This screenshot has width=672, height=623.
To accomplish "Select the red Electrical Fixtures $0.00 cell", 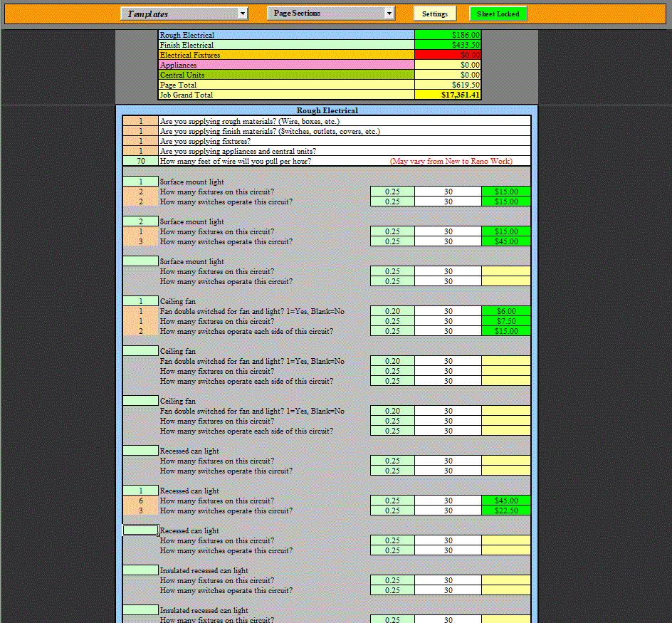I will (448, 54).
